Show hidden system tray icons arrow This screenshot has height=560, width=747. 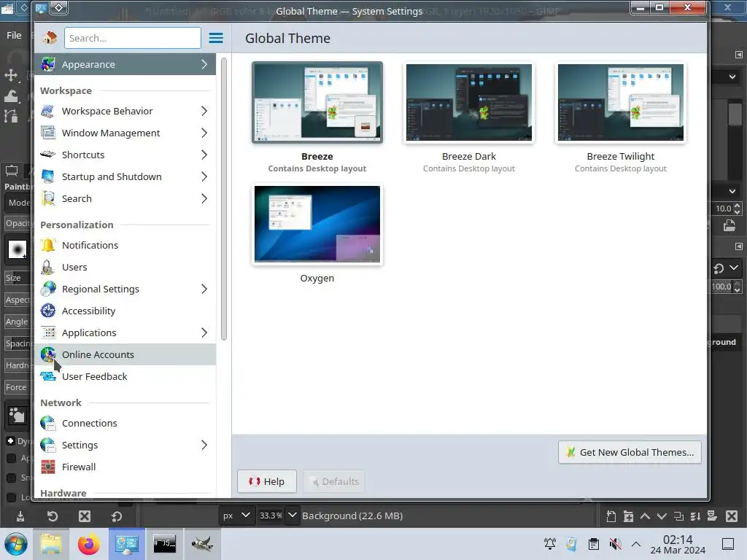636,544
